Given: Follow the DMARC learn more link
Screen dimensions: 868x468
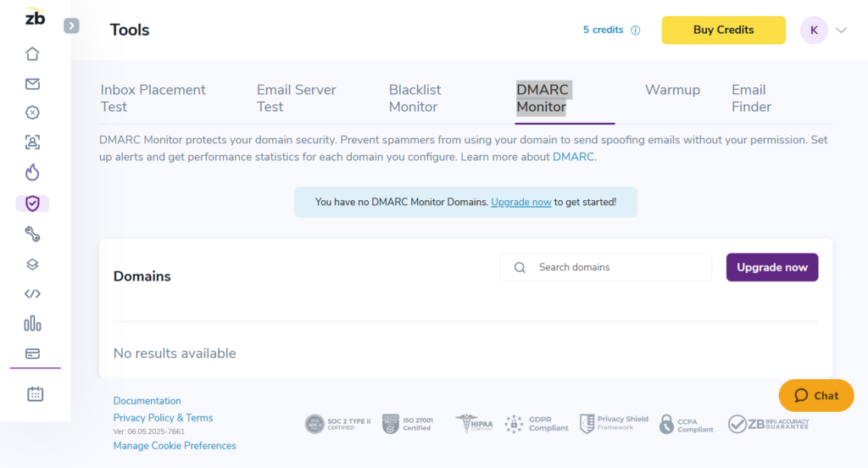Looking at the screenshot, I should point(573,157).
